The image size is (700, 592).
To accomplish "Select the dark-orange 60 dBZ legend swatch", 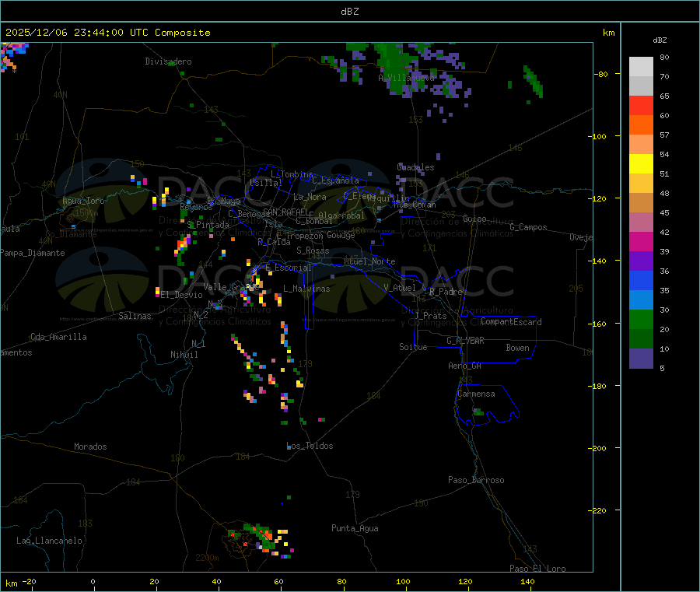I will tap(641, 125).
